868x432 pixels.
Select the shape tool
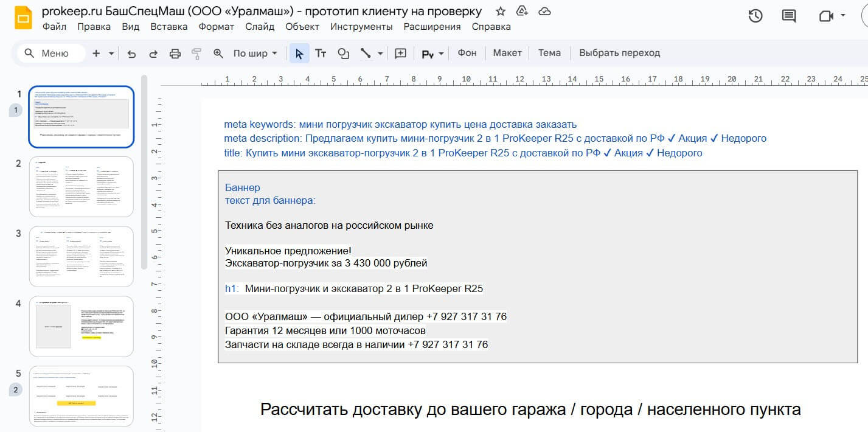point(343,54)
